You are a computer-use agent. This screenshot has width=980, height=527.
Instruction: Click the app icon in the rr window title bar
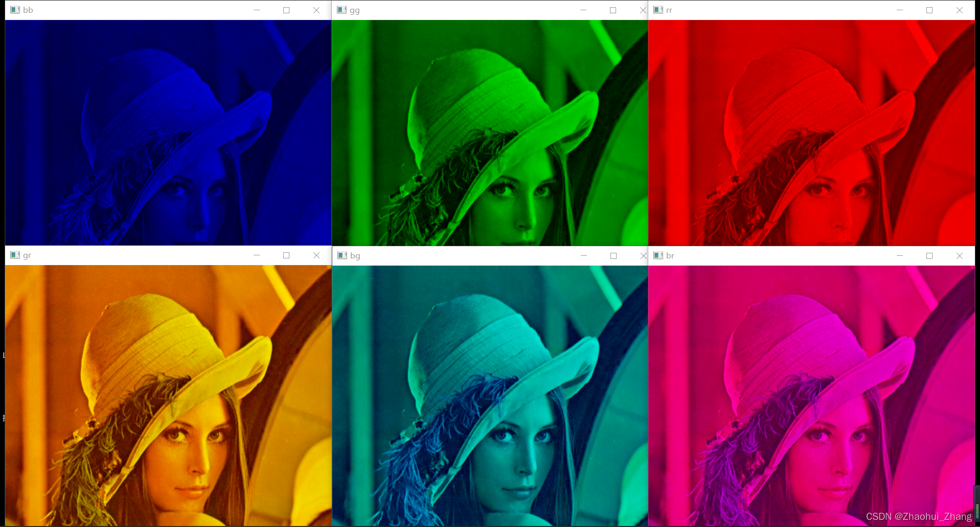658,10
